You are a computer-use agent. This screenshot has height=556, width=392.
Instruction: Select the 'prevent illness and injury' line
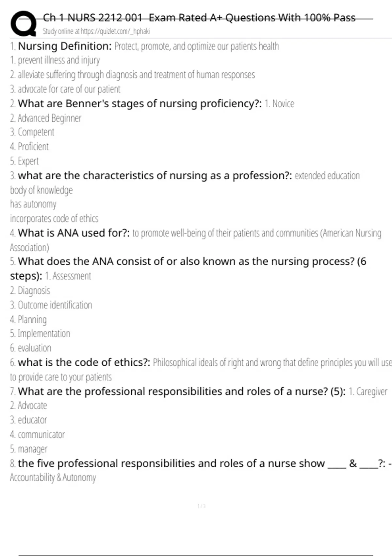click(x=55, y=61)
